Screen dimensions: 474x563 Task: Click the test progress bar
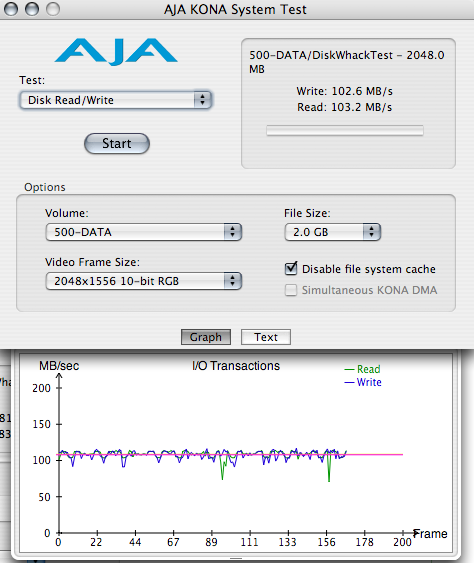tap(345, 131)
